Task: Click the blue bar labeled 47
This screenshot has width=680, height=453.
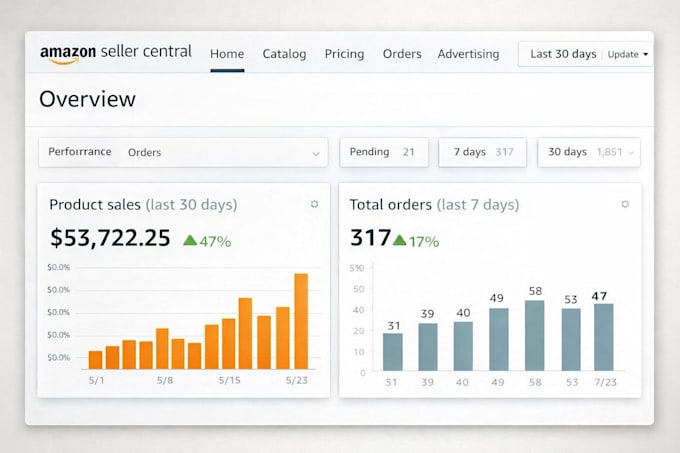Action: (x=604, y=337)
